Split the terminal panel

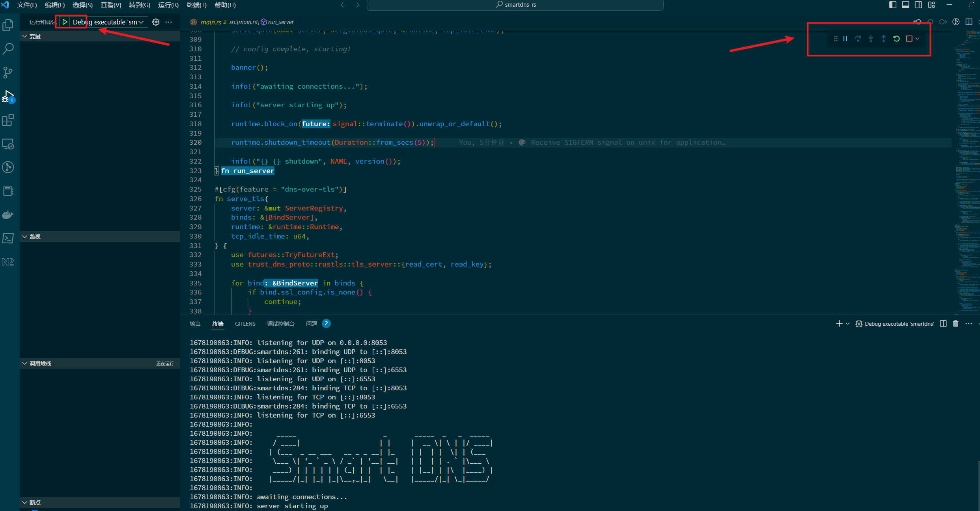point(943,323)
